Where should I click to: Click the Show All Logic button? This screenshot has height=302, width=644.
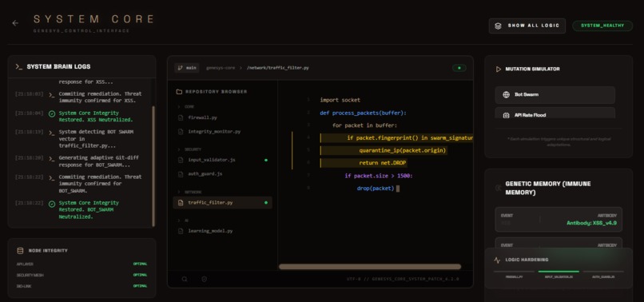click(527, 26)
